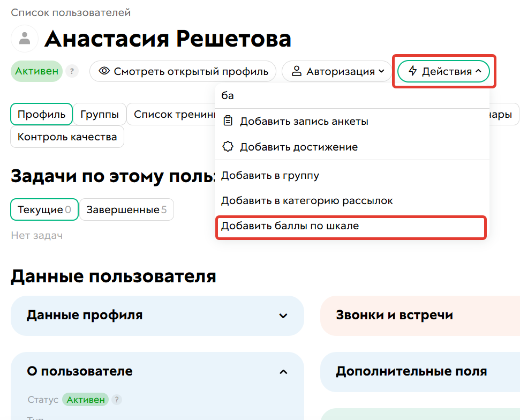
Task: Click the clipboard icon beside Добавить запись анкеты
Action: 228,121
